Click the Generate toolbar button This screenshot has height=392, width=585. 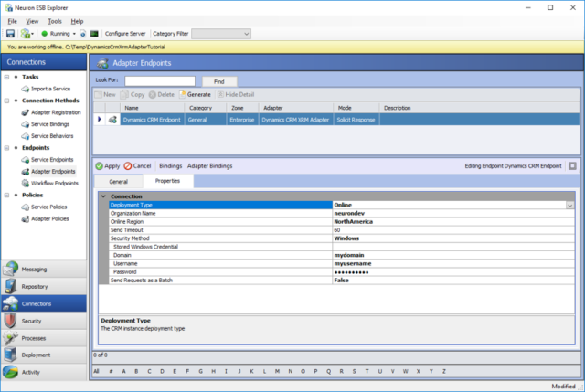(195, 95)
